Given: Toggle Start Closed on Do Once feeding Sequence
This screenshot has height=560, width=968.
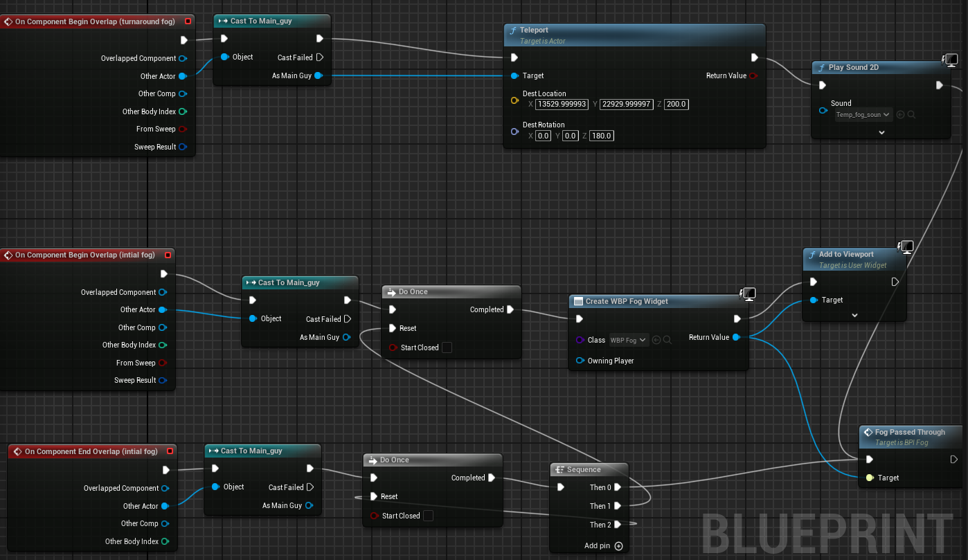Looking at the screenshot, I should pyautogui.click(x=428, y=516).
